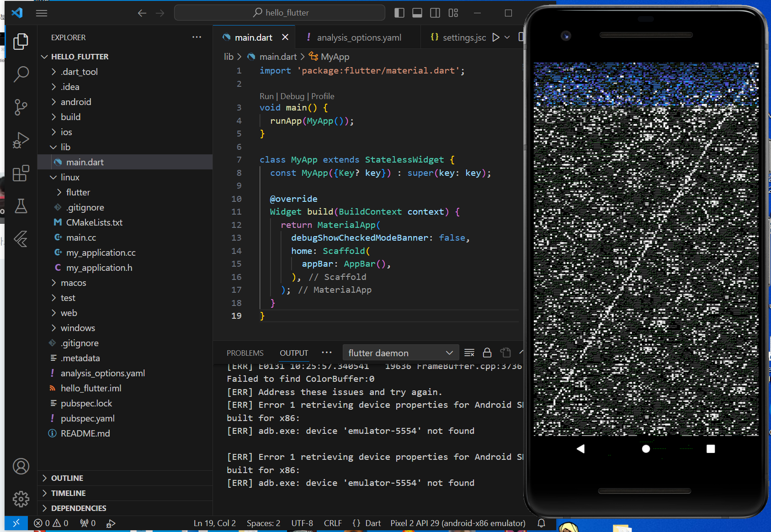This screenshot has width=771, height=532.
Task: Open run options dropdown arrow
Action: click(507, 37)
